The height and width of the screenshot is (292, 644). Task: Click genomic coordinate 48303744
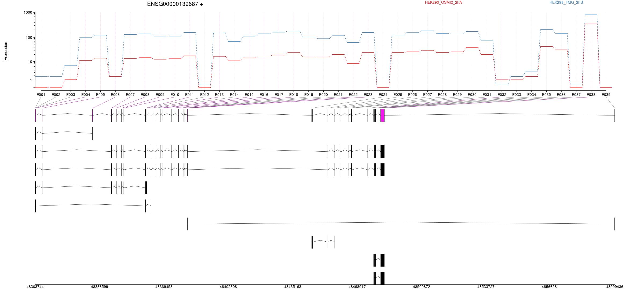pyautogui.click(x=35, y=287)
